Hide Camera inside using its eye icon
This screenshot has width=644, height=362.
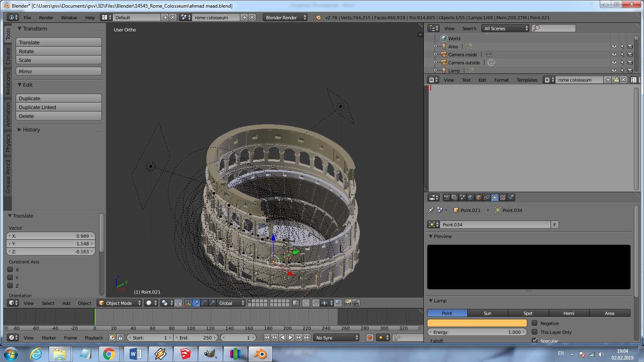click(614, 54)
